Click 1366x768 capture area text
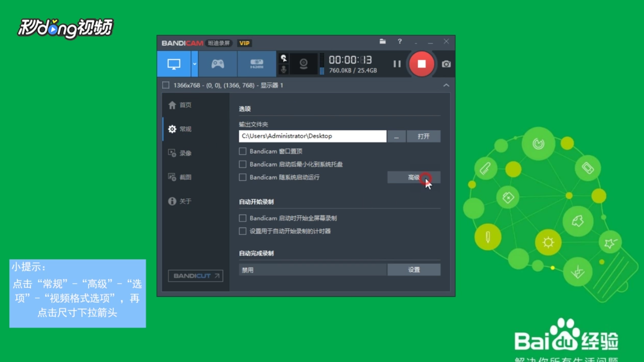The height and width of the screenshot is (362, 644). (x=228, y=85)
